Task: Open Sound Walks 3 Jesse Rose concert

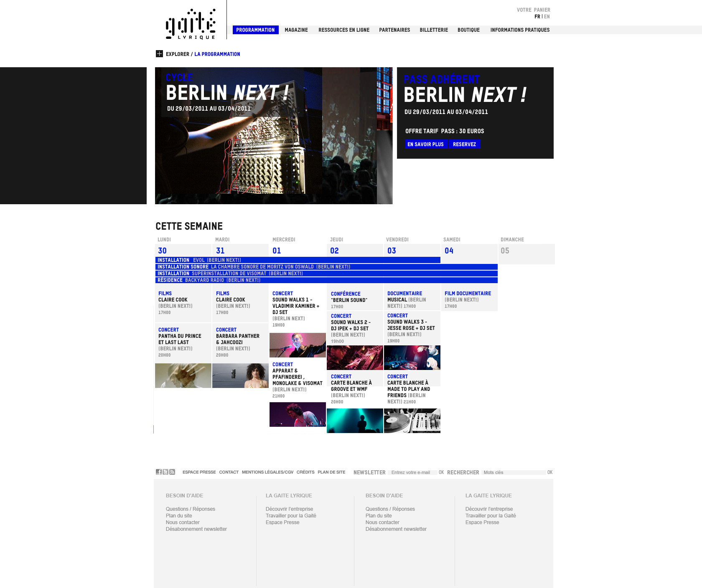Action: (x=412, y=328)
